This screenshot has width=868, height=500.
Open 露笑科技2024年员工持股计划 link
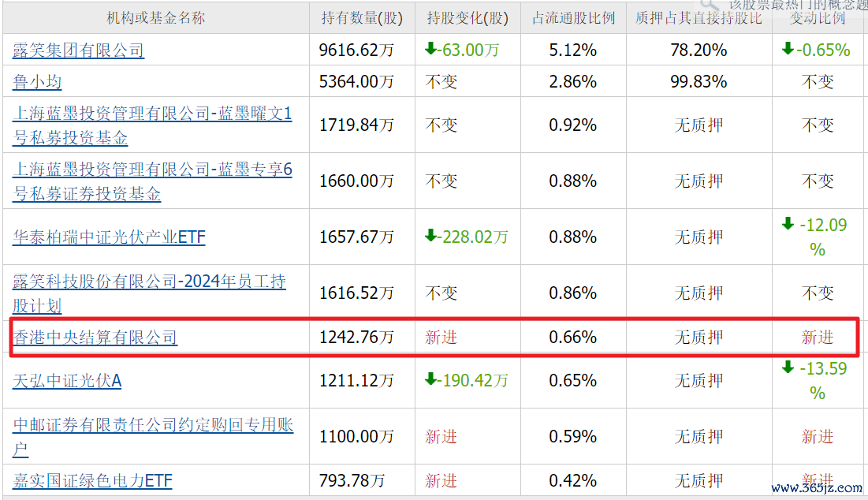(150, 293)
